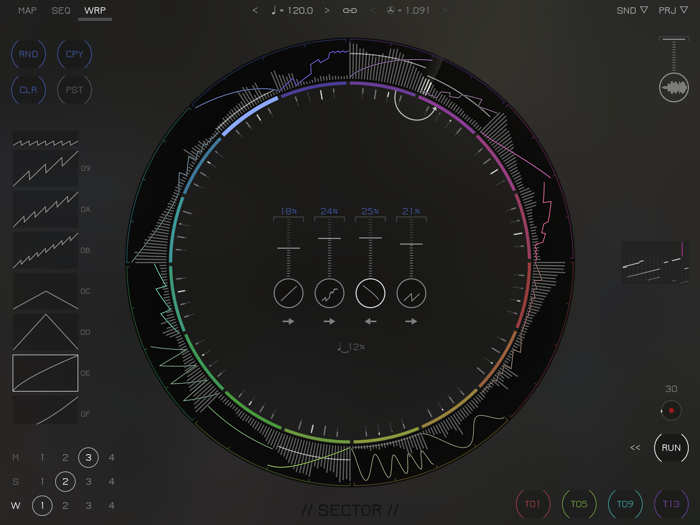Click the noisy rising curve icon
This screenshot has height=525, width=700.
click(329, 293)
